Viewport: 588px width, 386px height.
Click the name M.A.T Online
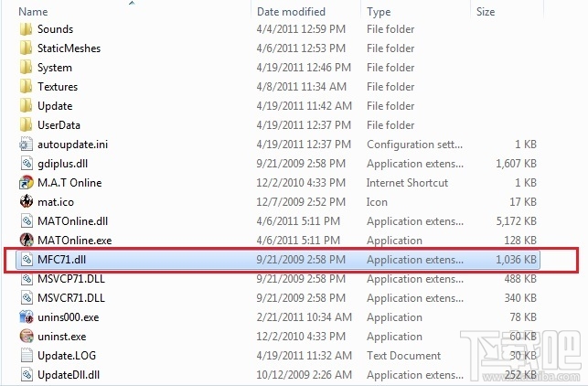click(69, 183)
